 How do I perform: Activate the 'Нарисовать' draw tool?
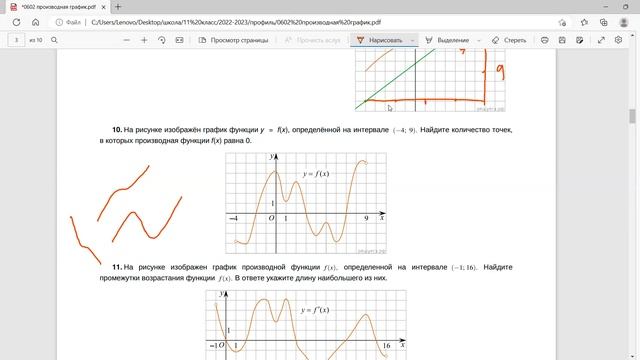coord(380,40)
